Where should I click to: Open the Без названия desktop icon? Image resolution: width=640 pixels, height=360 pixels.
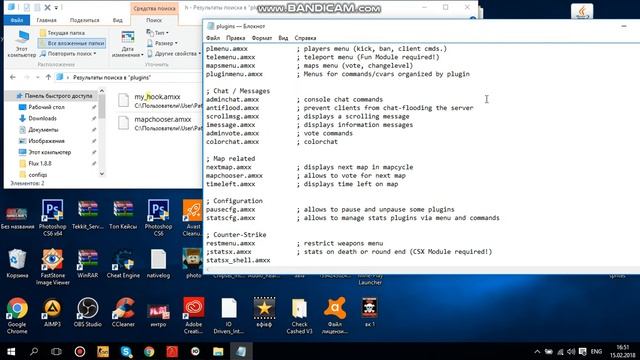(17, 217)
